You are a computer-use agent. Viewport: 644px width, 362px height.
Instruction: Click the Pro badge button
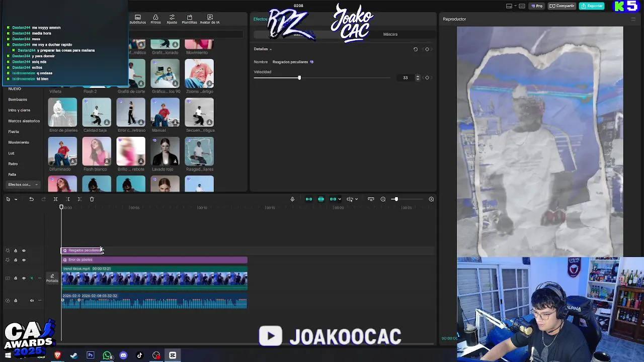click(x=536, y=6)
